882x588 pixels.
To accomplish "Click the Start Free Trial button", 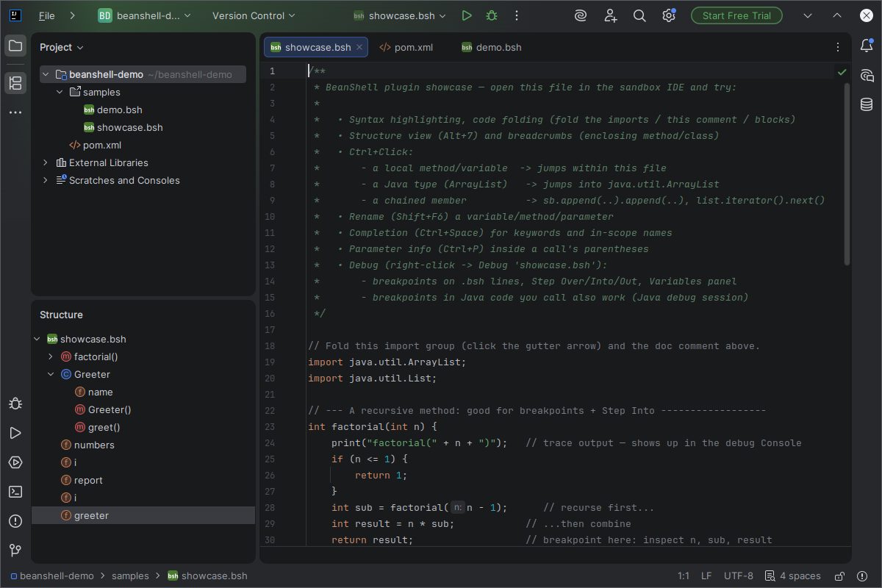I will [x=736, y=15].
